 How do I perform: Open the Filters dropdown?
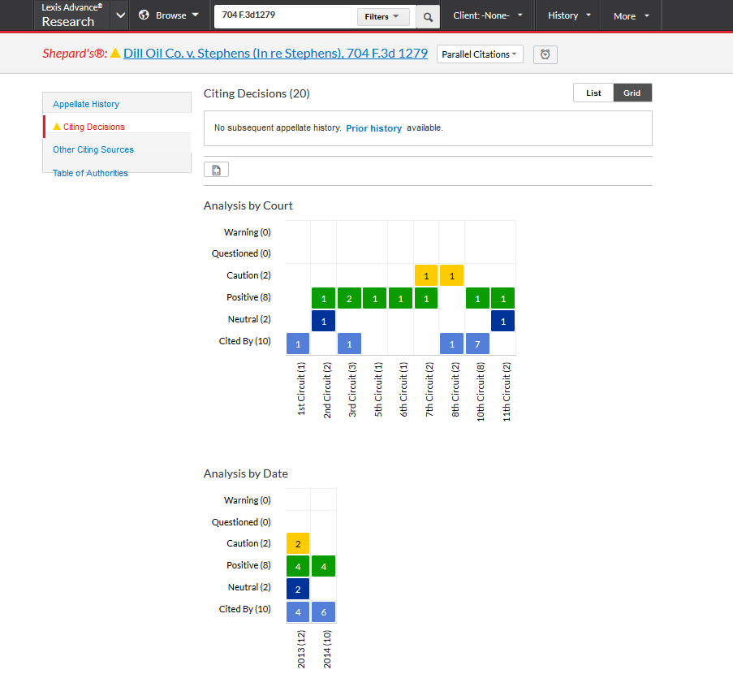[x=383, y=16]
